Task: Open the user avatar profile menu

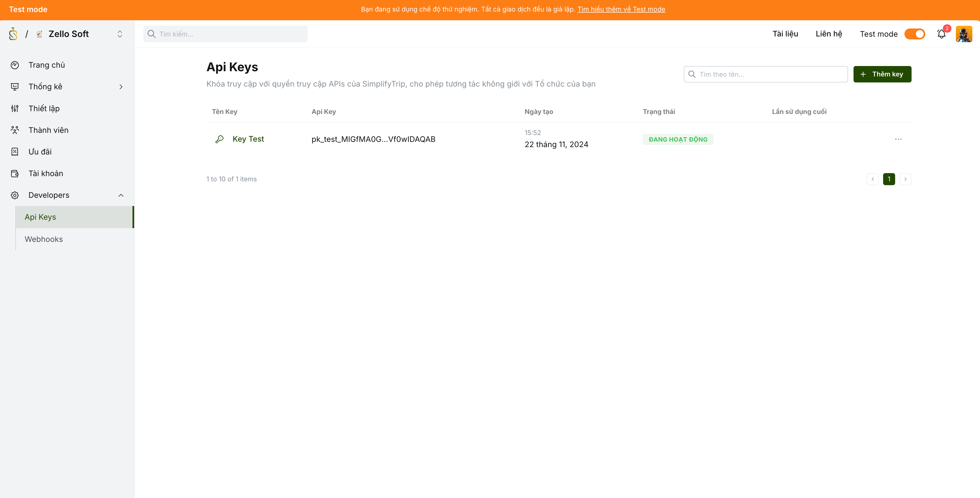Action: click(x=964, y=34)
